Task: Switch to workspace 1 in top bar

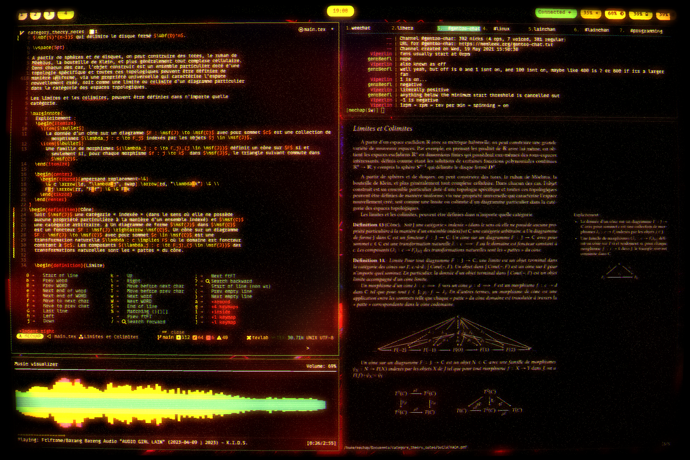Action: click(22, 15)
